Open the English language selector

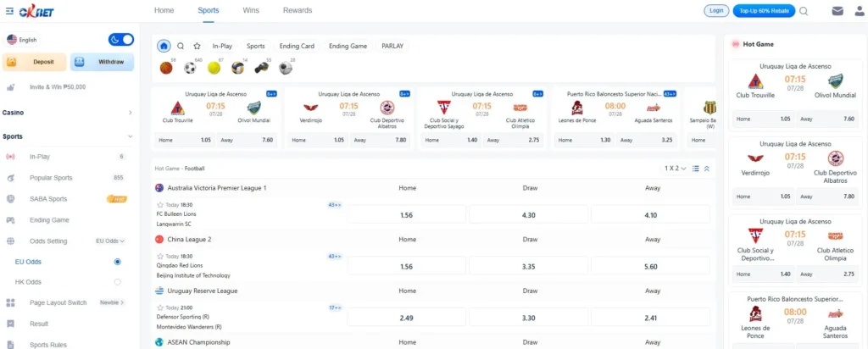pyautogui.click(x=22, y=40)
